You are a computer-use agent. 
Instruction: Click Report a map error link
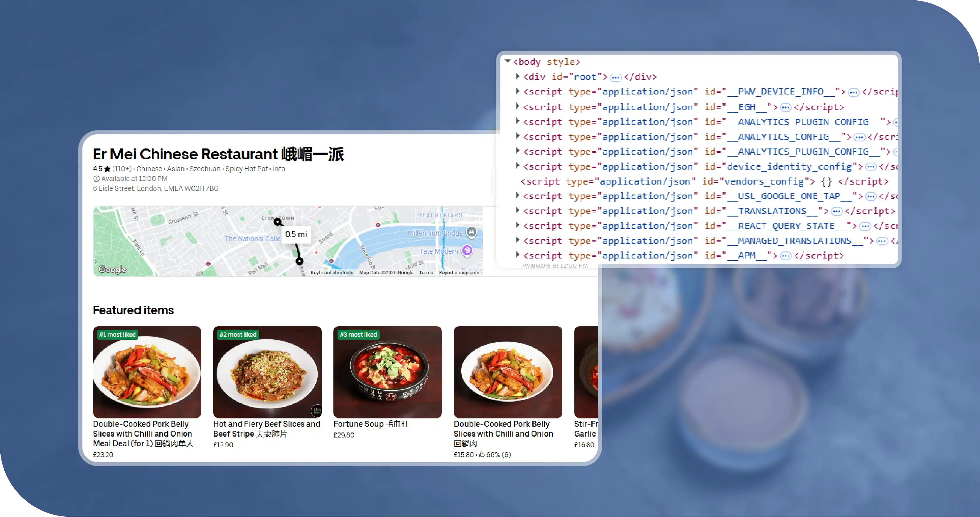coord(459,272)
